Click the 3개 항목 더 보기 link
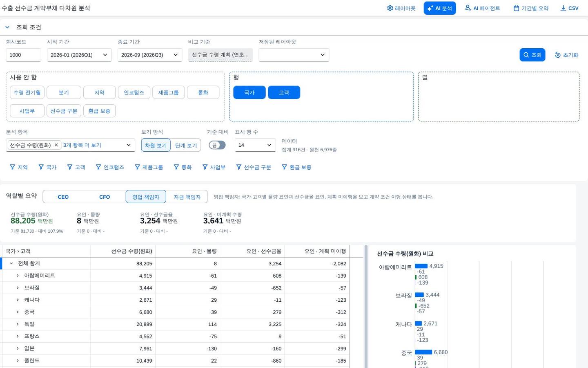This screenshot has height=368, width=588. tap(82, 145)
